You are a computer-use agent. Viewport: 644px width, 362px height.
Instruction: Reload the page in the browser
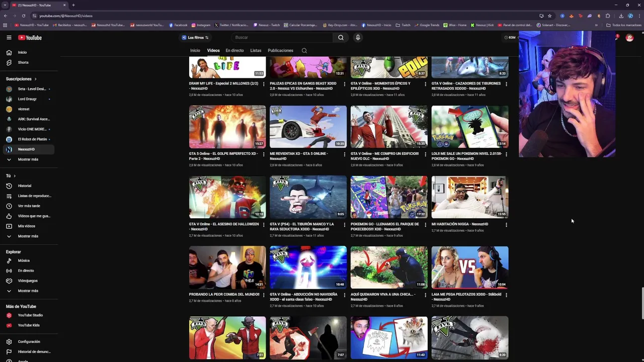23,16
